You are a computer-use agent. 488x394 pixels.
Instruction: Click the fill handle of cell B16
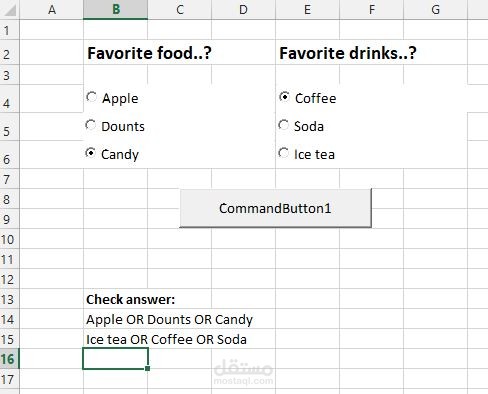coord(148,368)
